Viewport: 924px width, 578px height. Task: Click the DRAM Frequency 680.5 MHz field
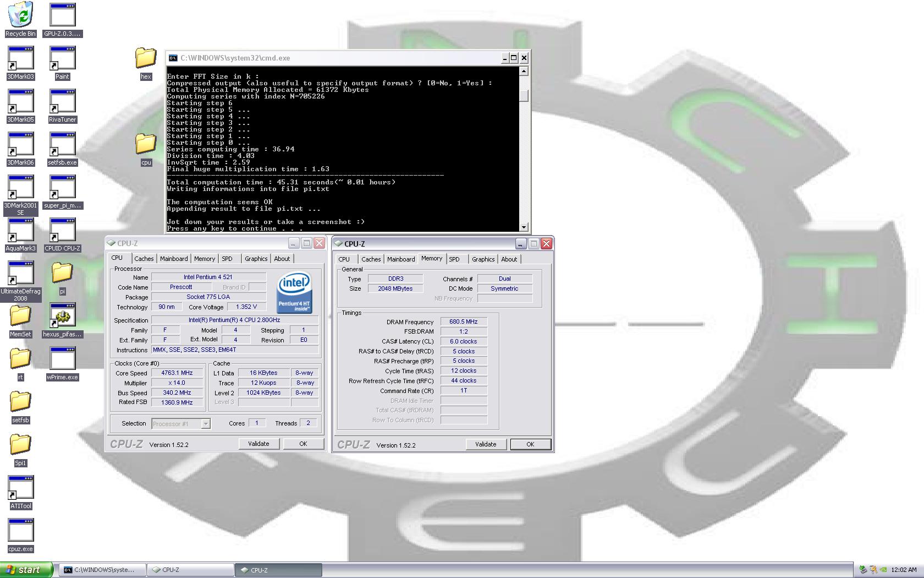coord(464,322)
